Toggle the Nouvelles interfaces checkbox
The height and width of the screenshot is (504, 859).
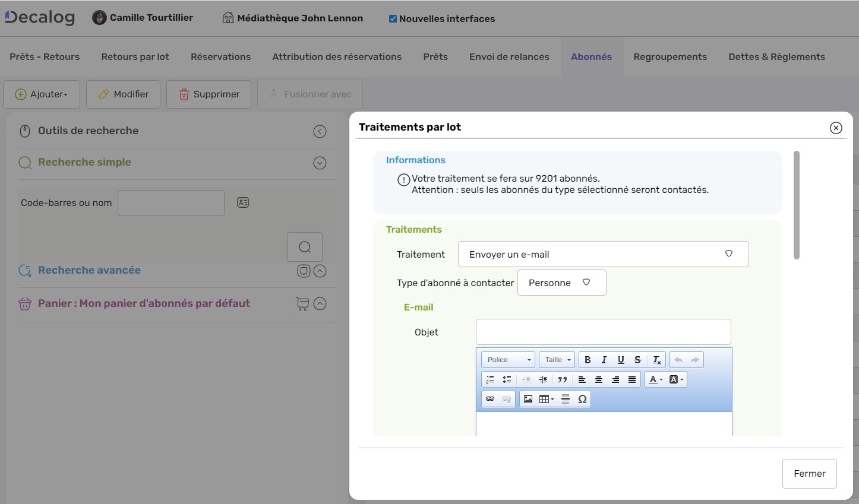(x=392, y=18)
